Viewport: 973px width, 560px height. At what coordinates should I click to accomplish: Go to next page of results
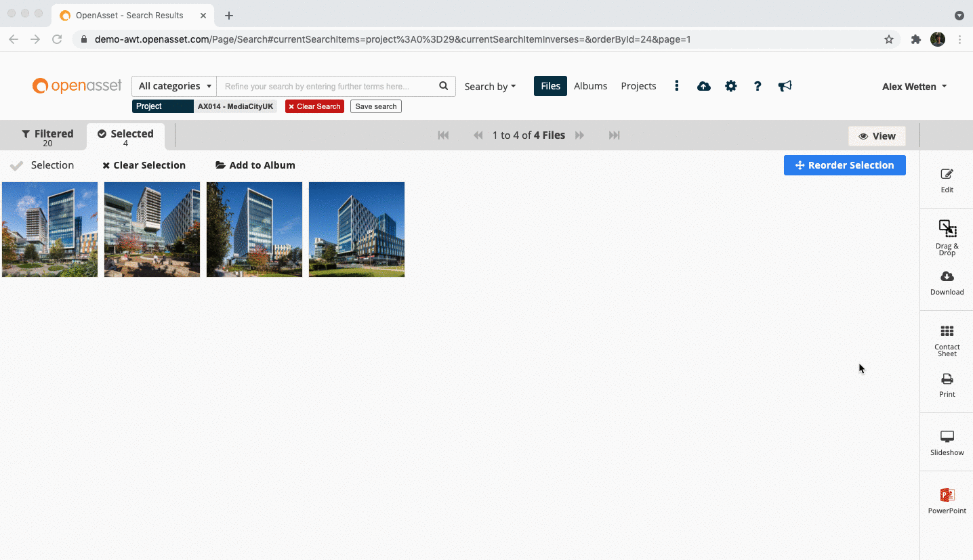pos(580,135)
